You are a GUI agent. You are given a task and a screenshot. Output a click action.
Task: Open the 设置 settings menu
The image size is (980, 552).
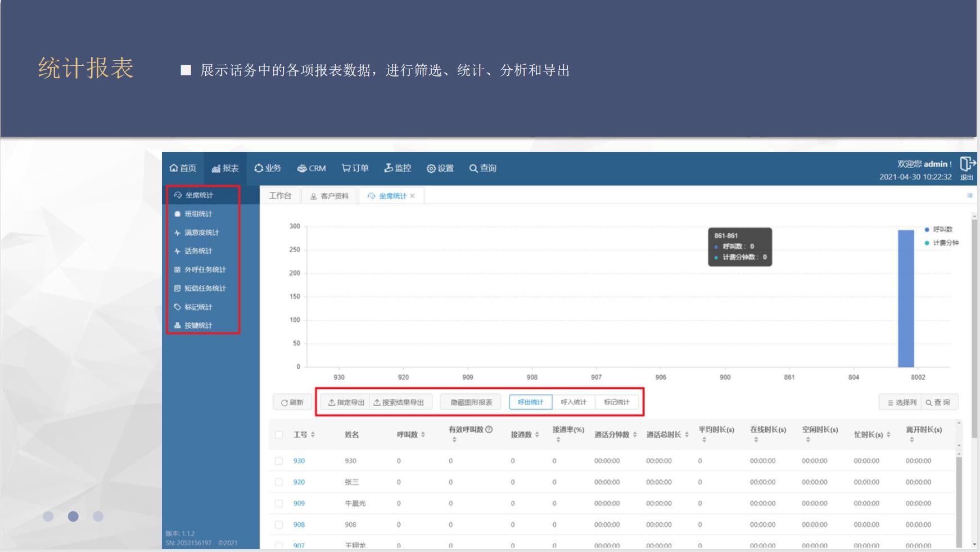pyautogui.click(x=440, y=168)
